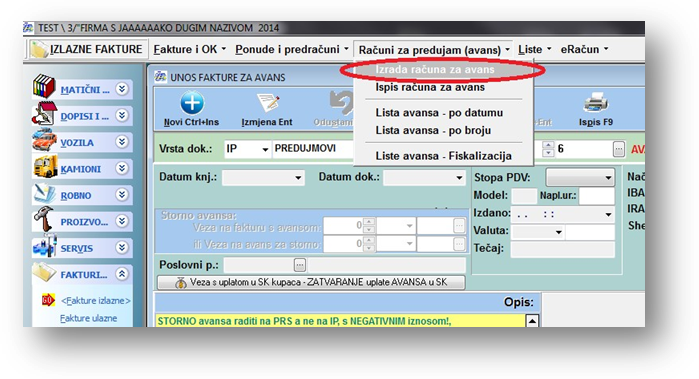
Task: Open the DOPISI sidebar icon
Action: coord(44,113)
